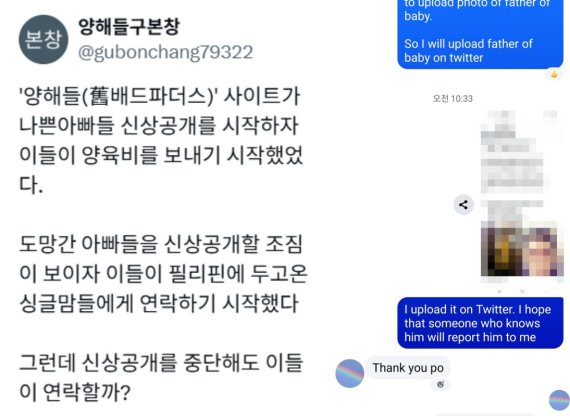Select the paragraph beginning 도망간 아빠들을
Image resolution: width=570 pixels, height=416 pixels.
(x=163, y=273)
